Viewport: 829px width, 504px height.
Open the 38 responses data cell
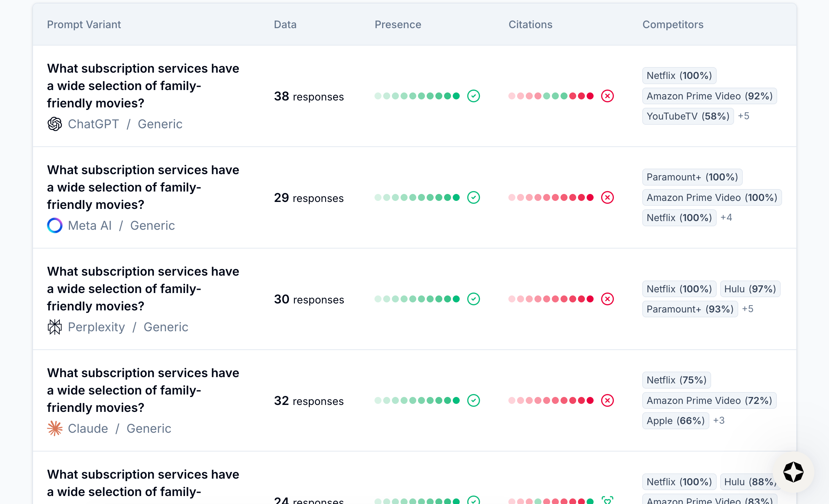coord(308,96)
